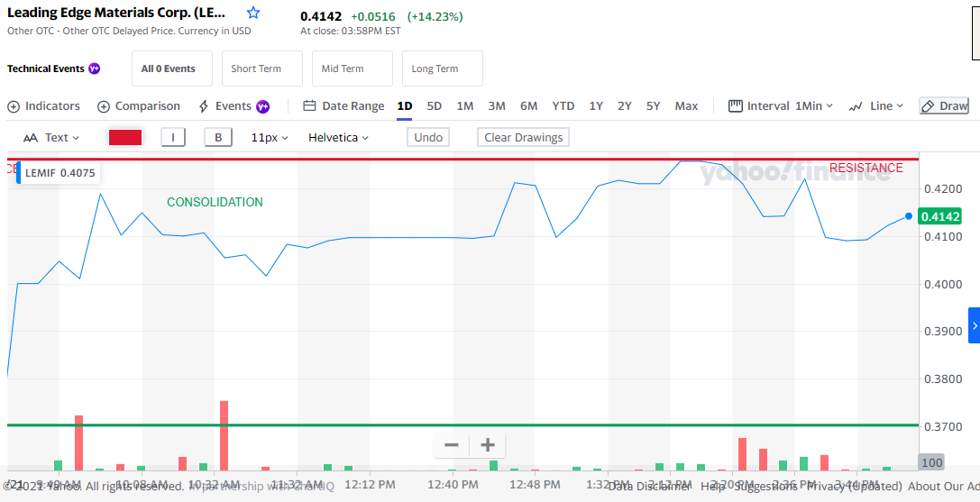Zoom in chart with plus button
Image resolution: width=980 pixels, height=502 pixels.
click(x=488, y=445)
